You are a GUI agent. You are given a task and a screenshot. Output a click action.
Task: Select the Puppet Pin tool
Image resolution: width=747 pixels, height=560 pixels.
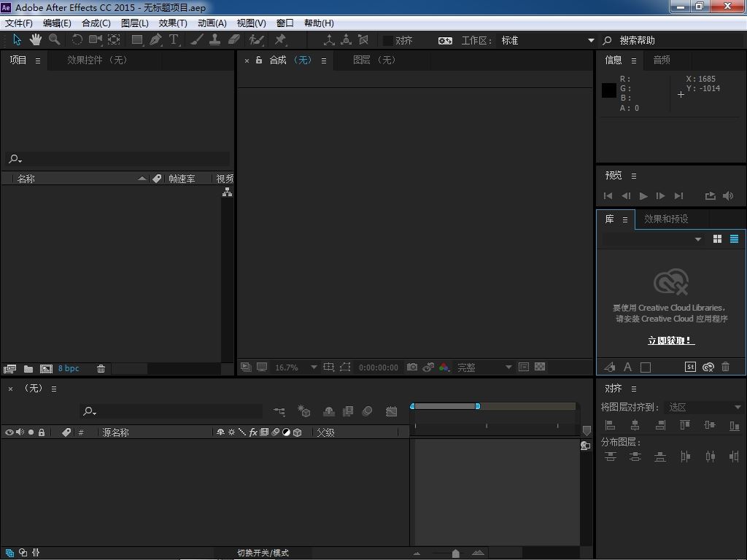[281, 39]
